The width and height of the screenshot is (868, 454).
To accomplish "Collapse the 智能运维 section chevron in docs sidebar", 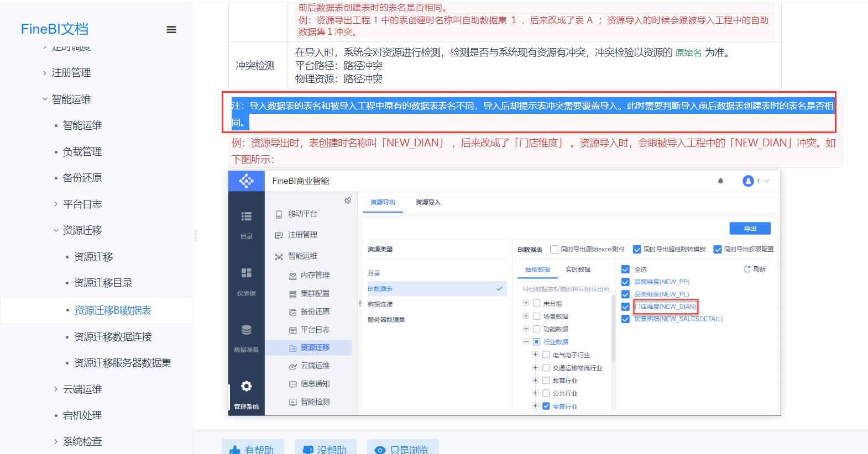I will pos(45,99).
